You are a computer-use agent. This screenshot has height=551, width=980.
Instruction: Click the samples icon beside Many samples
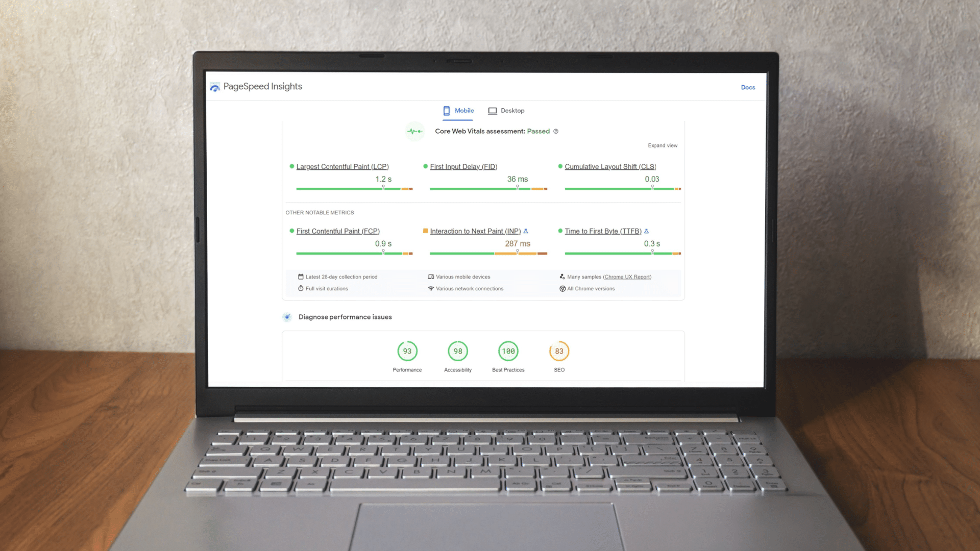click(562, 277)
